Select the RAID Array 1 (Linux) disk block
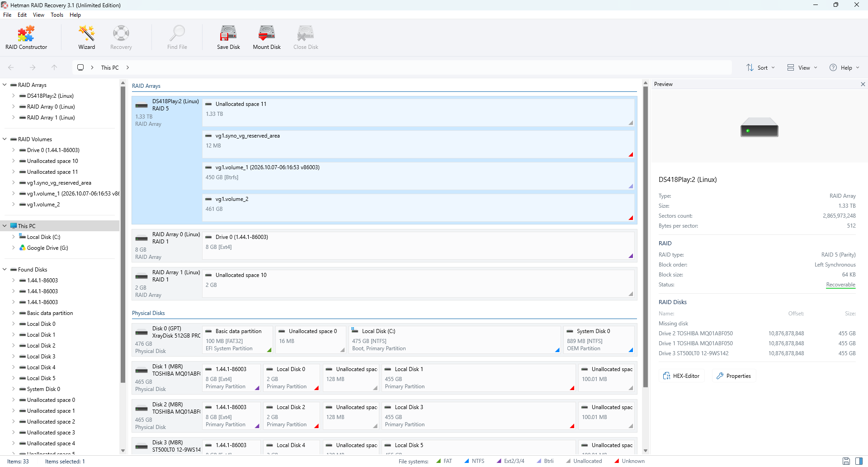The height and width of the screenshot is (467, 868). [x=384, y=284]
